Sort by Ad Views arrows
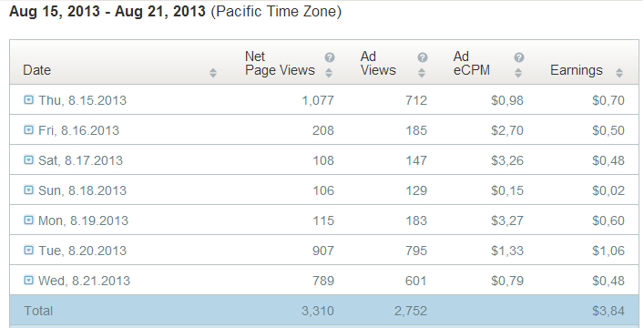This screenshot has height=328, width=644. pyautogui.click(x=422, y=73)
